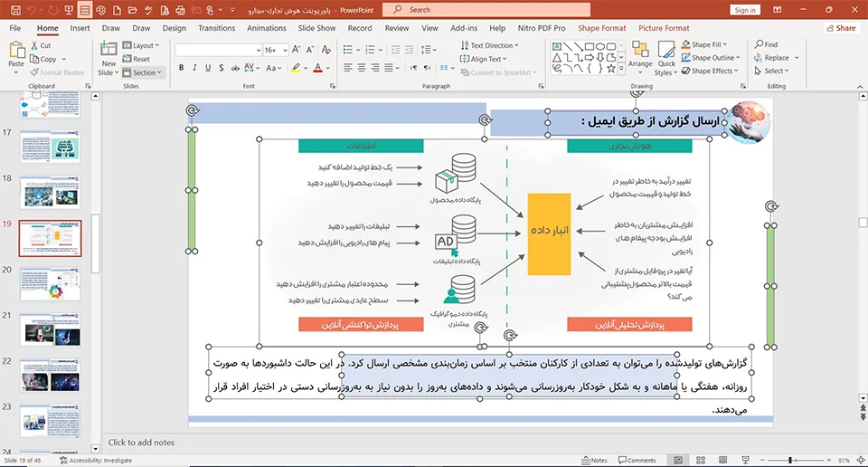Center the paragraph text
Viewport: 868px width, 467px height.
[x=362, y=68]
